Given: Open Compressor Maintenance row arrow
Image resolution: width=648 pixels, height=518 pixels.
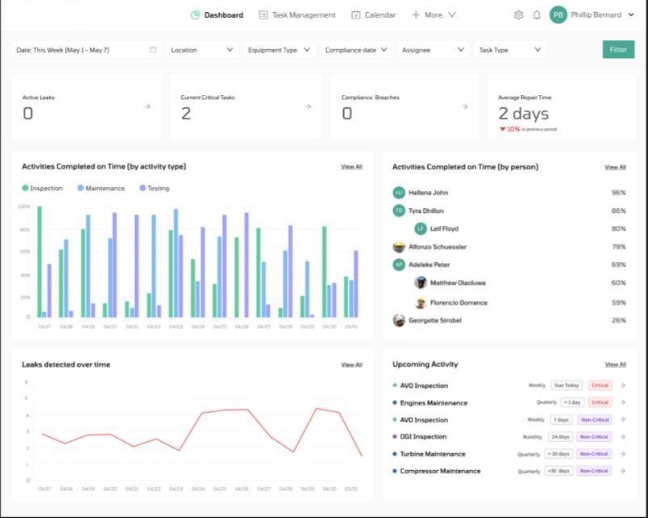Looking at the screenshot, I should click(x=623, y=471).
